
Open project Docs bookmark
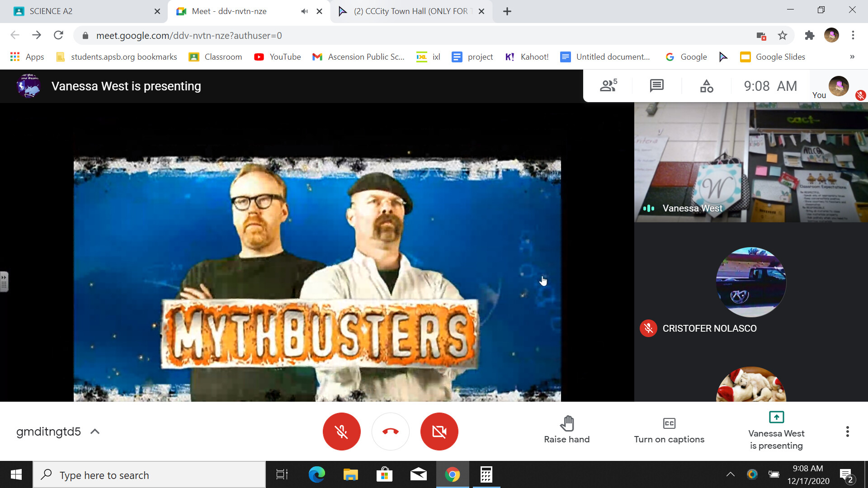tap(472, 57)
